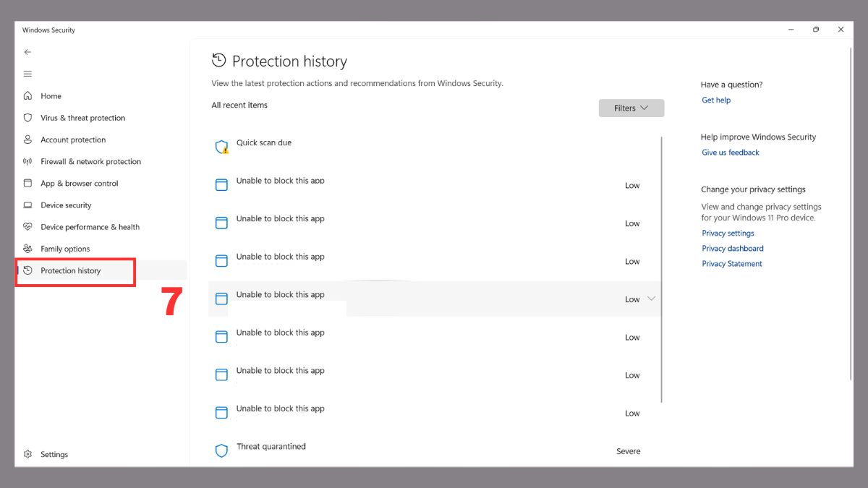Viewport: 868px width, 488px height.
Task: Click the Settings gear icon
Action: 27,454
